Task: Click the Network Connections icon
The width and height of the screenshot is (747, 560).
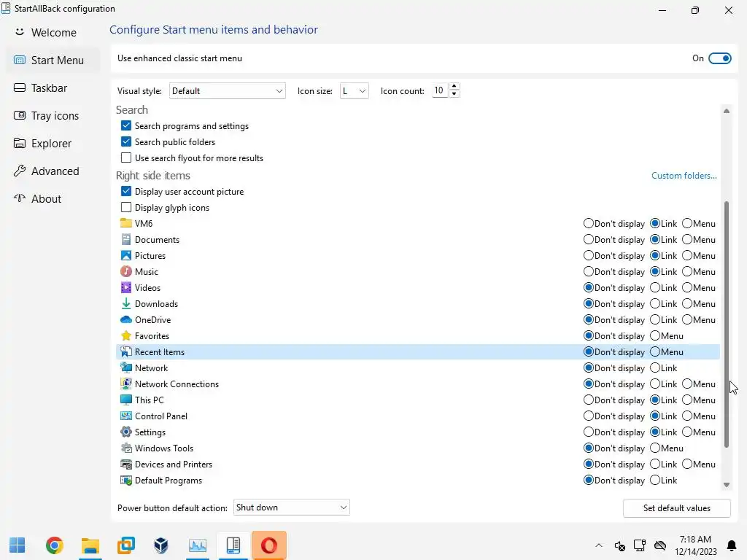Action: pyautogui.click(x=125, y=384)
